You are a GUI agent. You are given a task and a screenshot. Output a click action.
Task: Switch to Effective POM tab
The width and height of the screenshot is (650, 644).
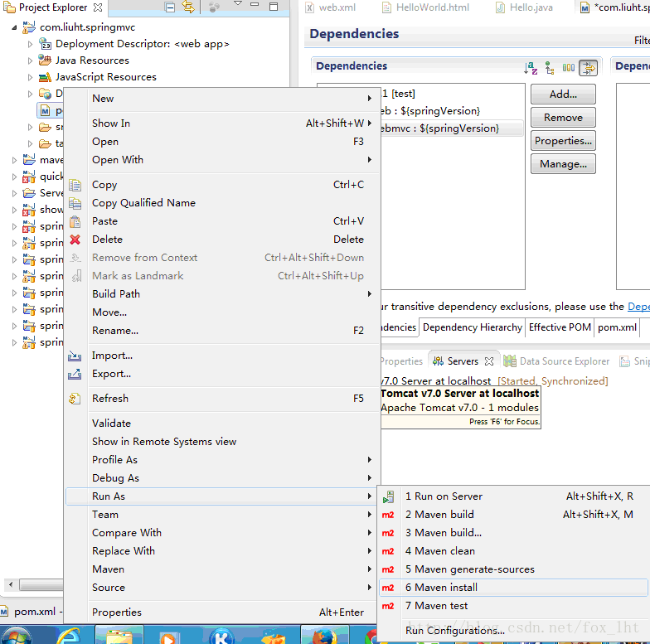coord(560,327)
